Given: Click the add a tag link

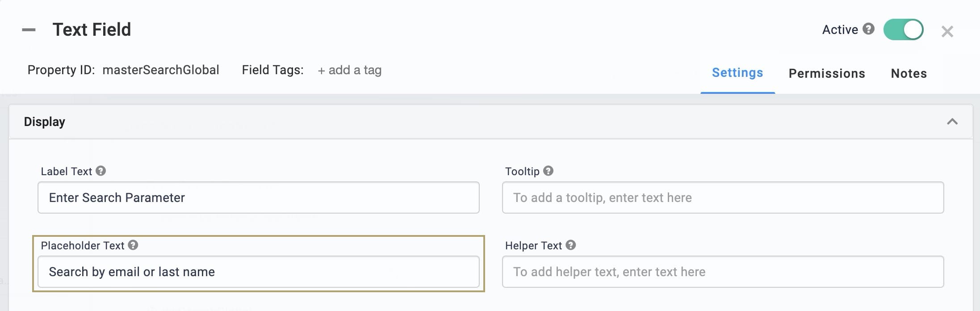Looking at the screenshot, I should [x=349, y=70].
